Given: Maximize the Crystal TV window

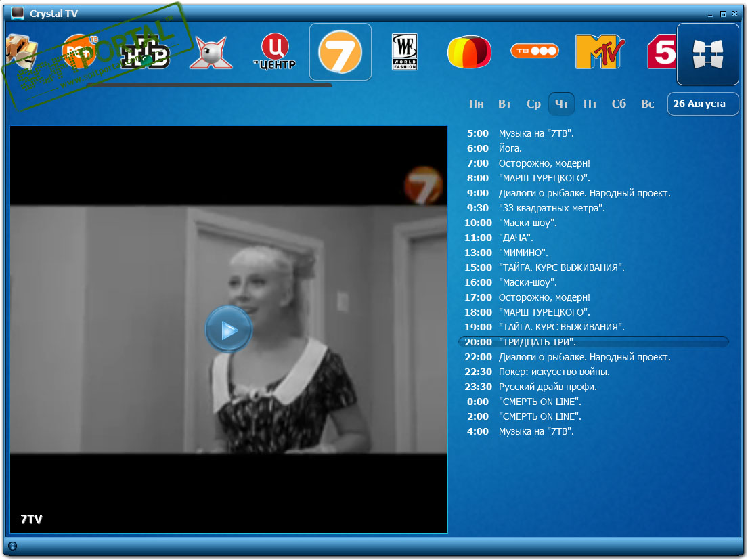Looking at the screenshot, I should click(x=723, y=14).
